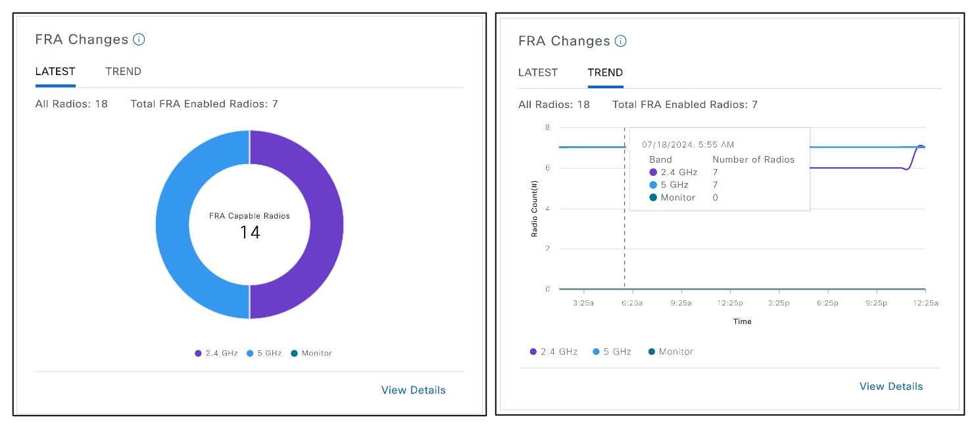This screenshot has height=428, width=980.
Task: Open the info tooltip on right FRA Changes panel
Action: [x=621, y=41]
